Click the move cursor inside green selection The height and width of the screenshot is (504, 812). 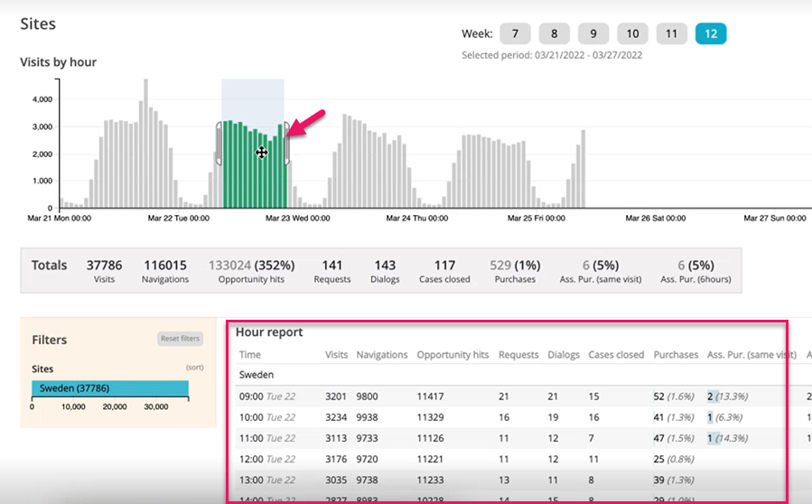pos(261,153)
